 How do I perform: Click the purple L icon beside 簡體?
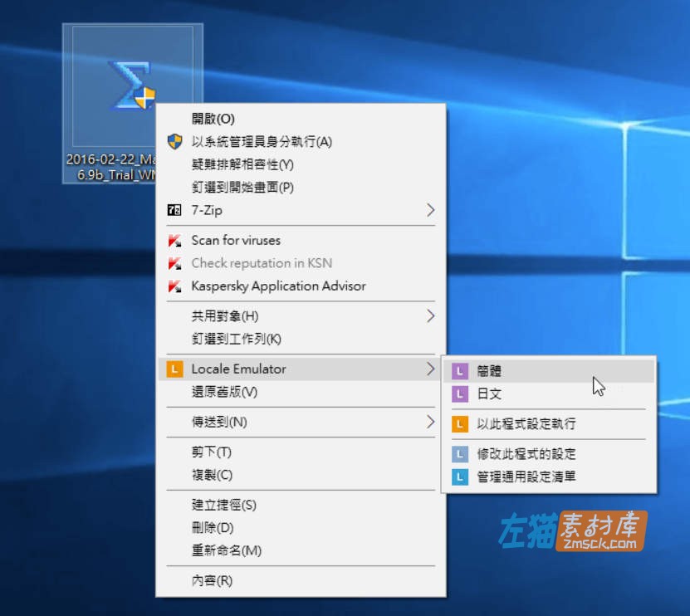[x=460, y=371]
